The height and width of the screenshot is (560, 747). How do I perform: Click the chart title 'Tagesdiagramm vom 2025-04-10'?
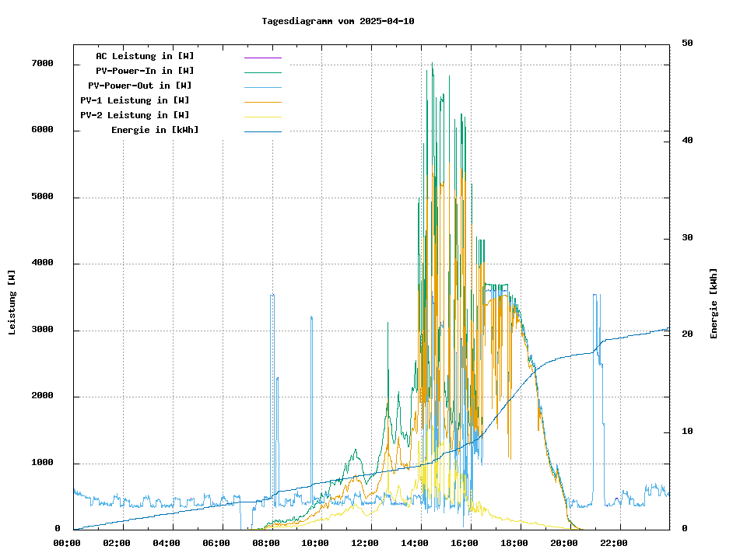[338, 21]
